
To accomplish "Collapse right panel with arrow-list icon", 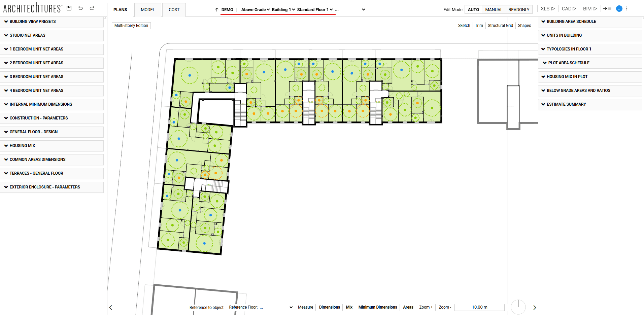I will point(607,9).
